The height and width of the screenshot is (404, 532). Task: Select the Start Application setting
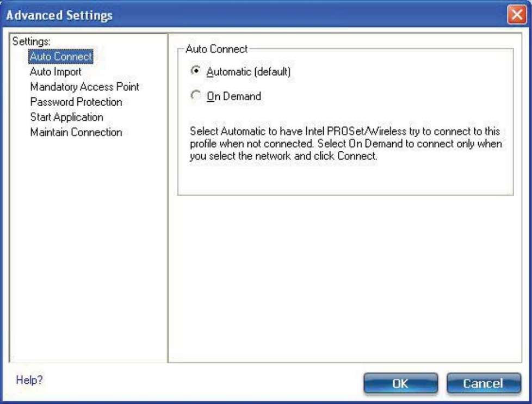tap(66, 117)
